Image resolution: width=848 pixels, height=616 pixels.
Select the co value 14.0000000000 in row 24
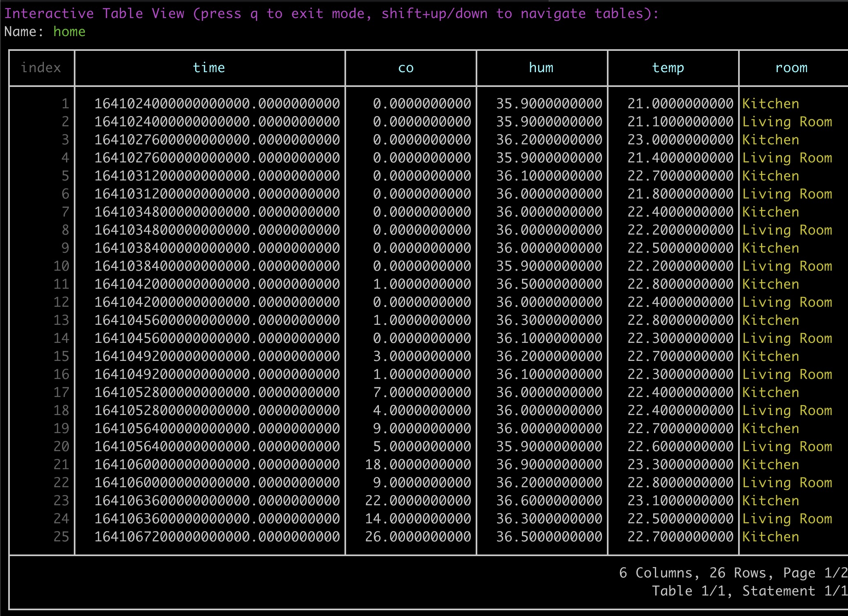(418, 518)
